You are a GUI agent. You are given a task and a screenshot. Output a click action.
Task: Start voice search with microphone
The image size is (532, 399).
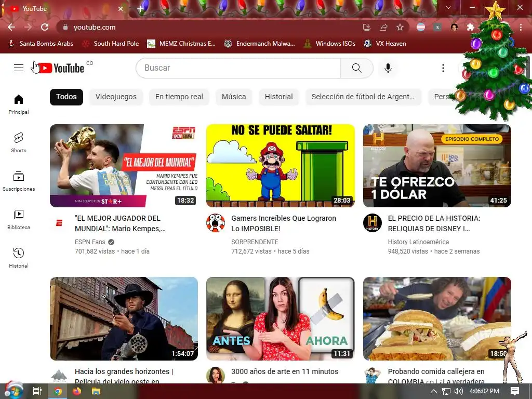coord(388,68)
